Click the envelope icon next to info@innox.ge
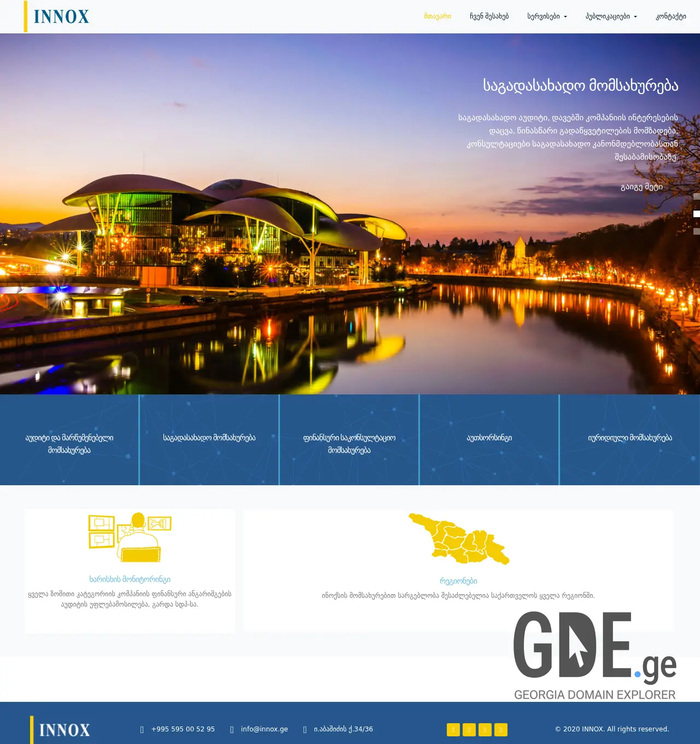 [231, 729]
